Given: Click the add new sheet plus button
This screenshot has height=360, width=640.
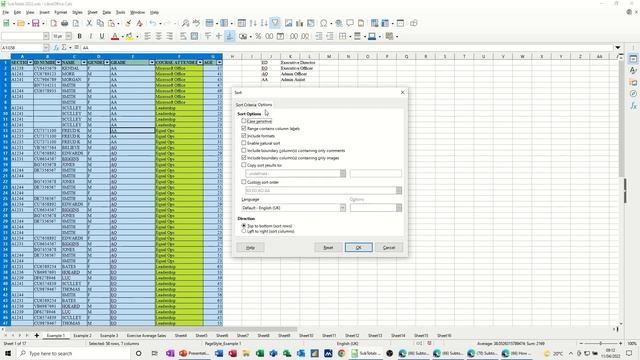Looking at the screenshot, I should tap(36, 336).
